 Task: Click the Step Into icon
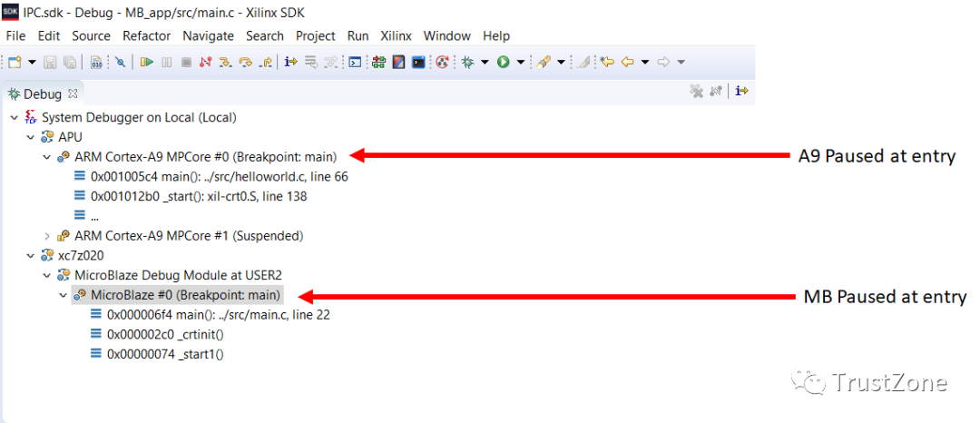pyautogui.click(x=226, y=62)
